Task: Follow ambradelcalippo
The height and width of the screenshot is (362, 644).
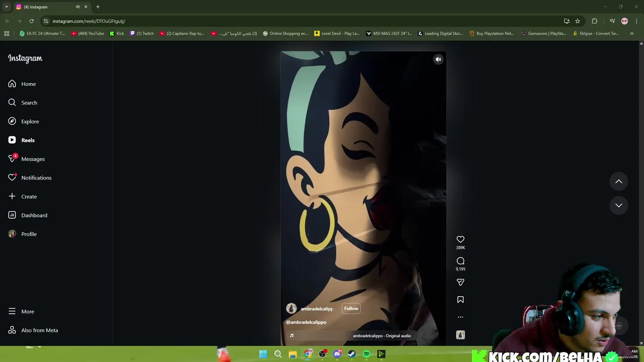Action: coord(351,308)
